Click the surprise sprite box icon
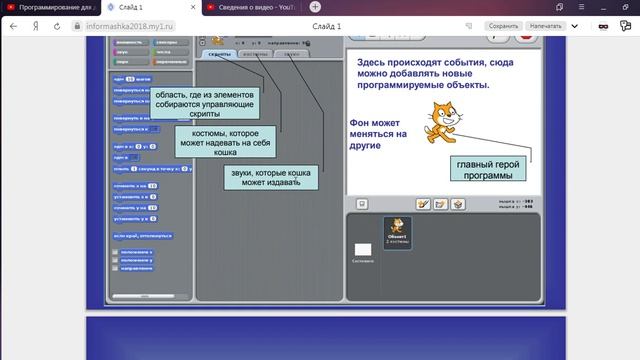This screenshot has height=360, width=640. pos(457,204)
